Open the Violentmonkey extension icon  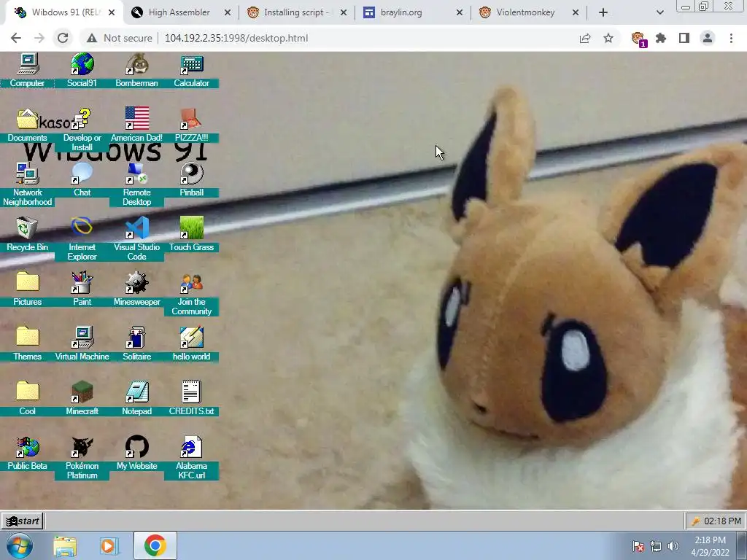click(x=638, y=39)
